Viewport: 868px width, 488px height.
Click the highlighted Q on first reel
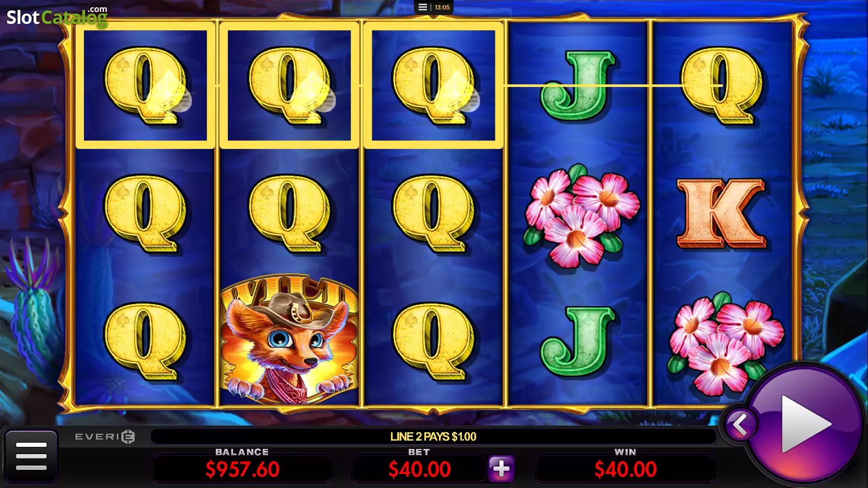point(145,85)
